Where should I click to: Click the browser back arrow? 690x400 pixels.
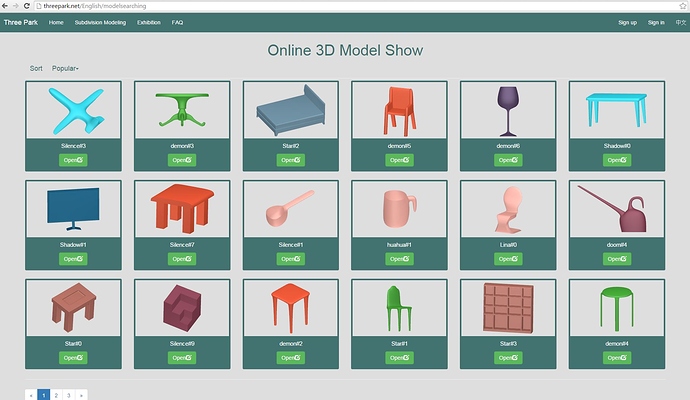coord(7,6)
